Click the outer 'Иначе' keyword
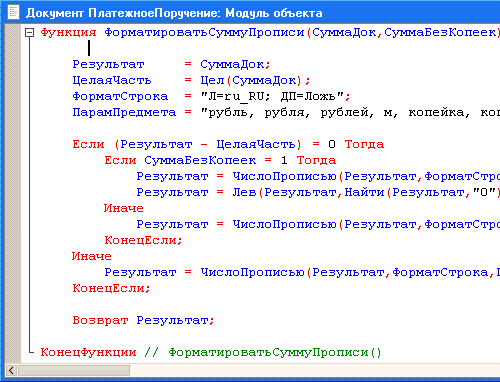This screenshot has height=382, width=500. click(x=92, y=256)
